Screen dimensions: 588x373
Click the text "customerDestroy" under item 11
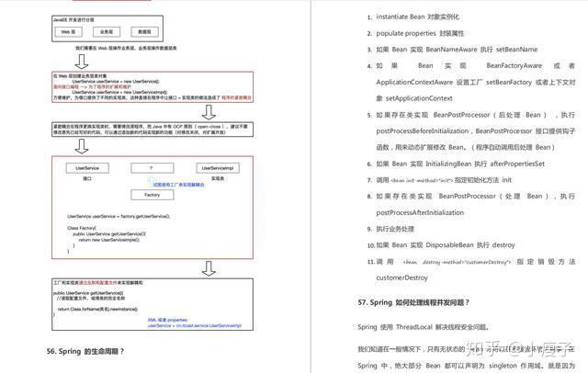(401, 277)
